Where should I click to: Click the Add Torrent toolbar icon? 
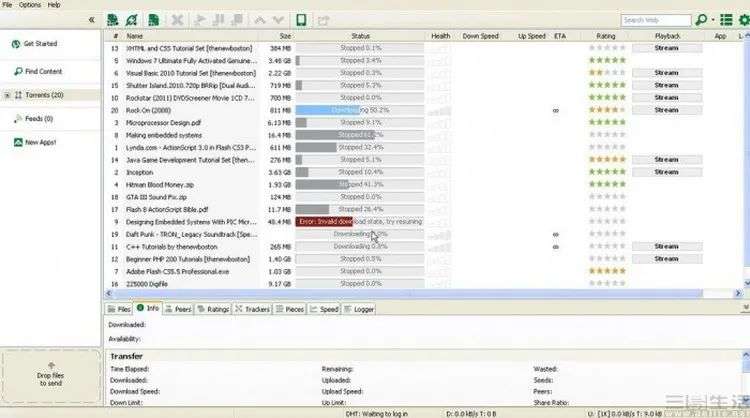click(x=112, y=20)
